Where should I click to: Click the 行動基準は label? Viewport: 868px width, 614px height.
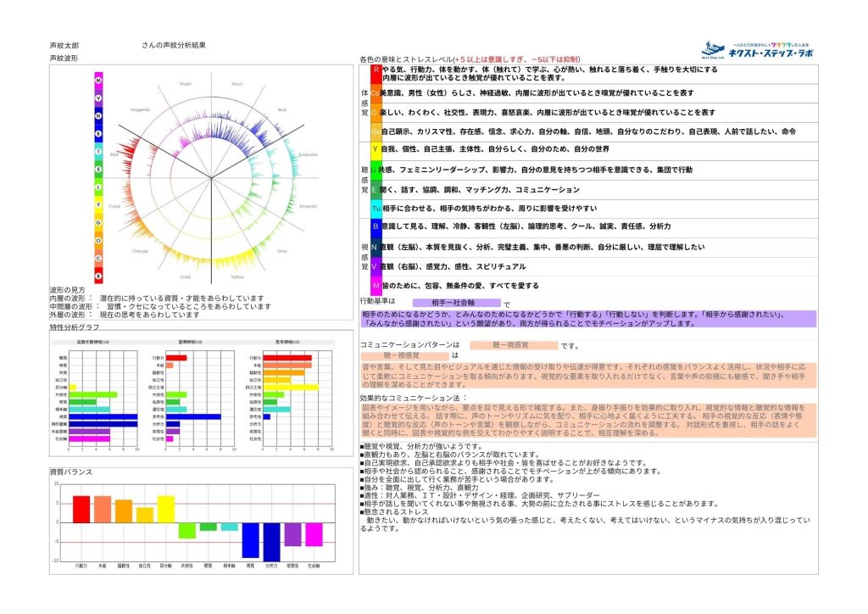pos(378,301)
